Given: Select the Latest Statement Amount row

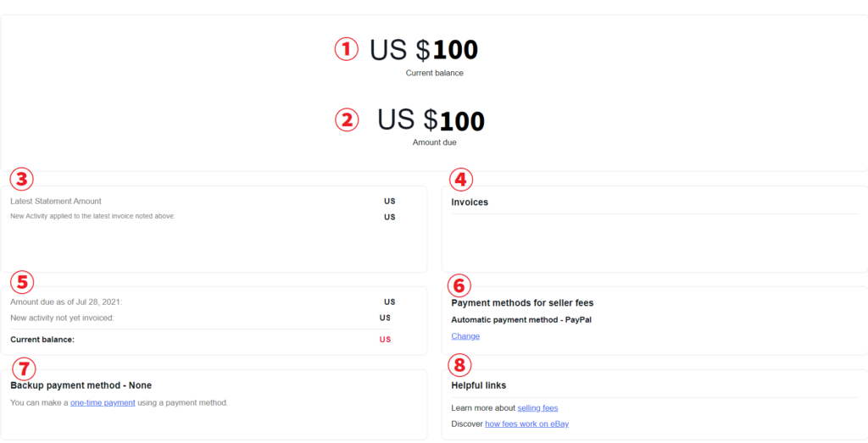Looking at the screenshot, I should pyautogui.click(x=56, y=202).
